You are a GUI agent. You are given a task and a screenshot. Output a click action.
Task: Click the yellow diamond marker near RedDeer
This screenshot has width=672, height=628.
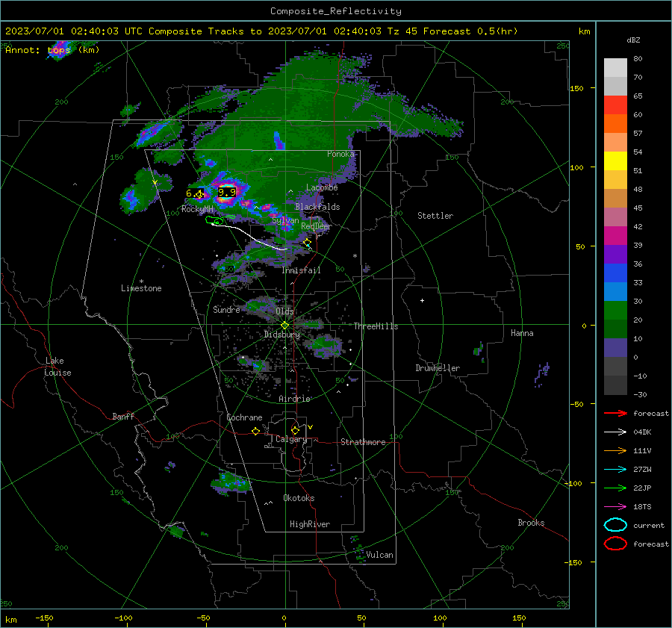(308, 243)
